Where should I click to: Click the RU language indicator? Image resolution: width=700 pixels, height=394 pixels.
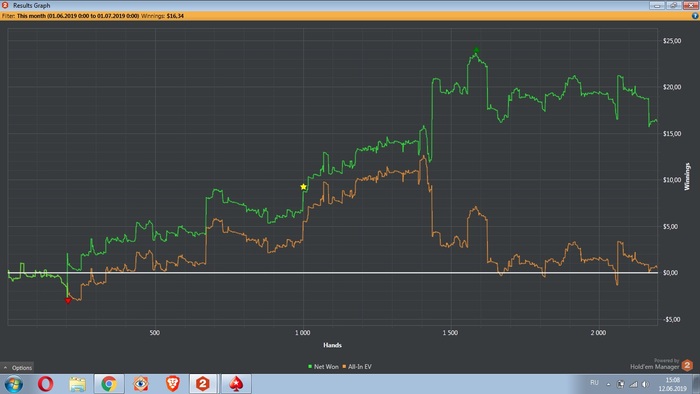click(x=594, y=383)
